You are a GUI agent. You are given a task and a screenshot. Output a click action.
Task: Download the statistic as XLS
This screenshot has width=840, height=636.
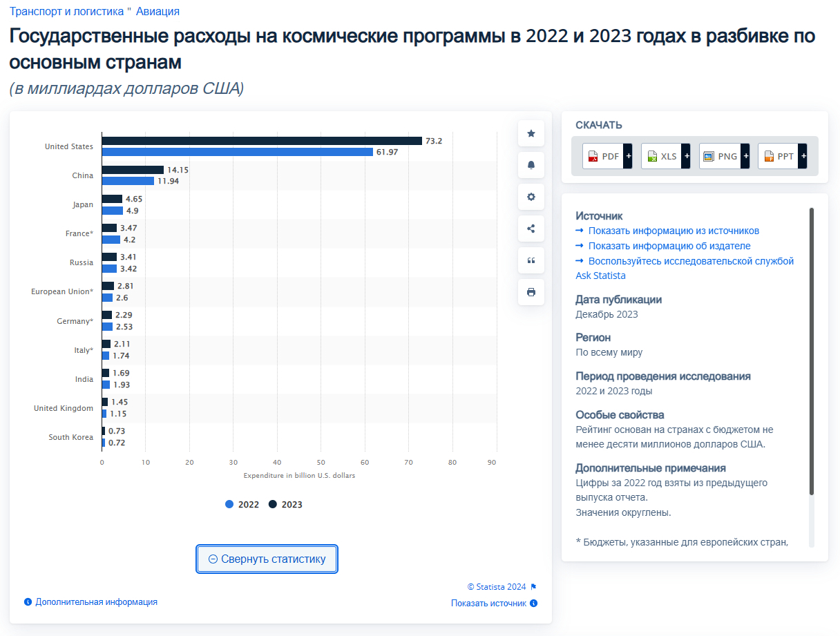click(x=662, y=156)
